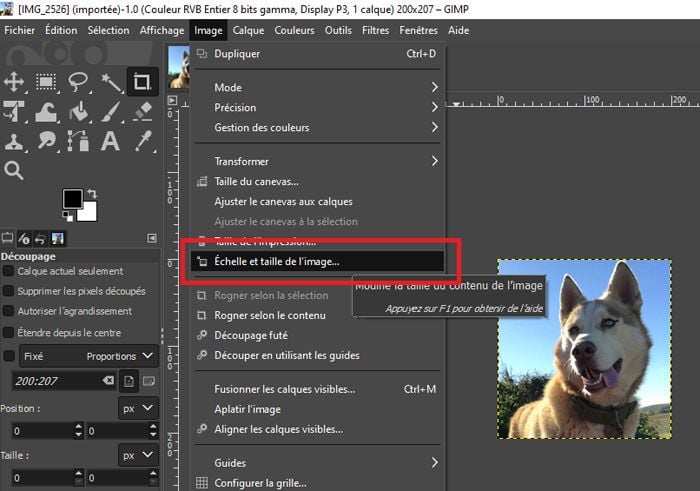Reset colors to default black and white
Image resolution: width=700 pixels, height=491 pixels.
coord(68,216)
